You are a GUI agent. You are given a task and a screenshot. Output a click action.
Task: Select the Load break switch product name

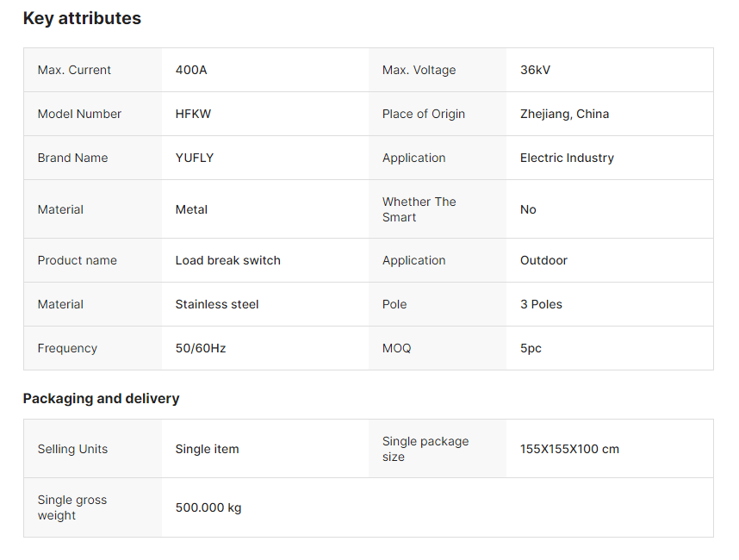tap(227, 260)
